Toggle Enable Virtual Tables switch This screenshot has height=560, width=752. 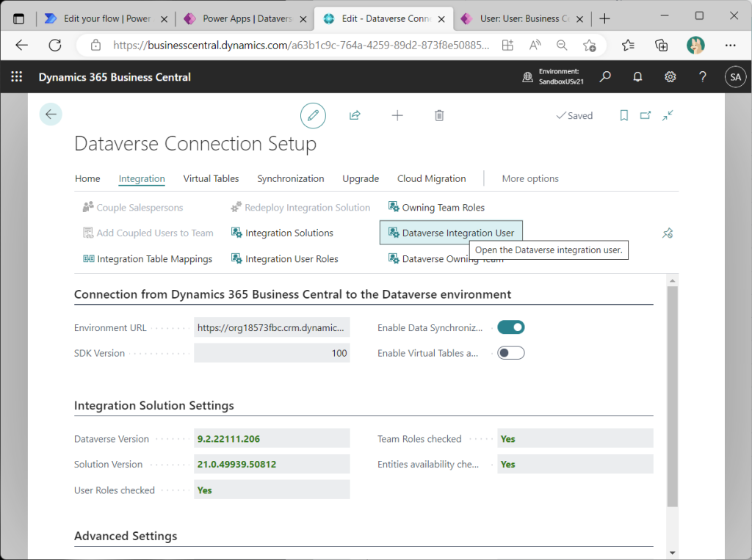[x=511, y=353]
